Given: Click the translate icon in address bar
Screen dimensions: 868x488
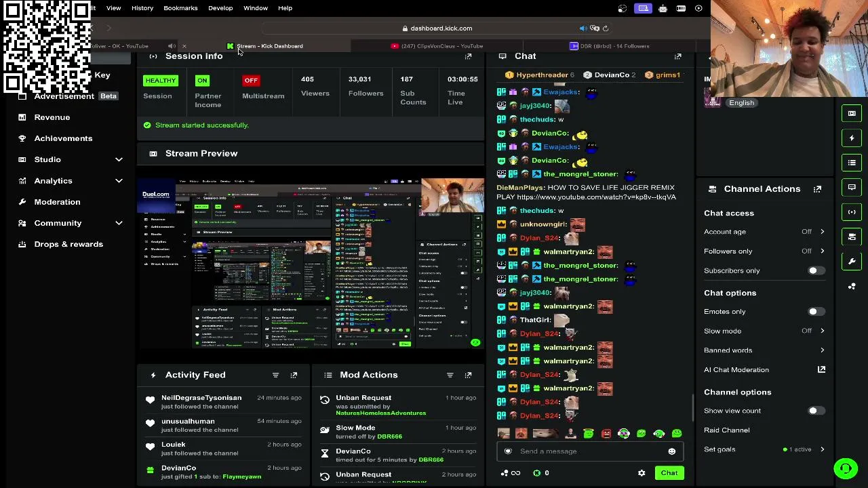Looking at the screenshot, I should coord(595,28).
